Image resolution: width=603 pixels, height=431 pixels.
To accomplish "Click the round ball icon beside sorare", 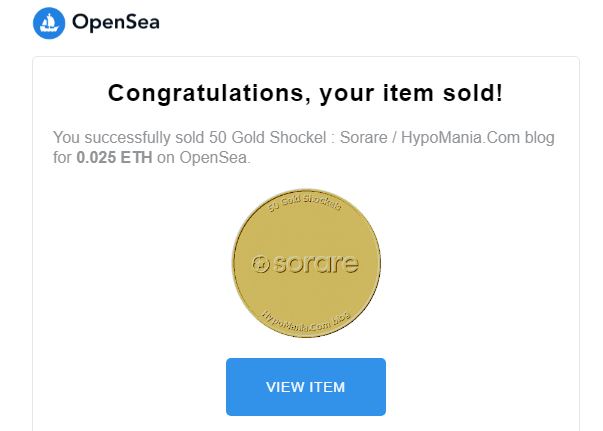I will [x=259, y=265].
